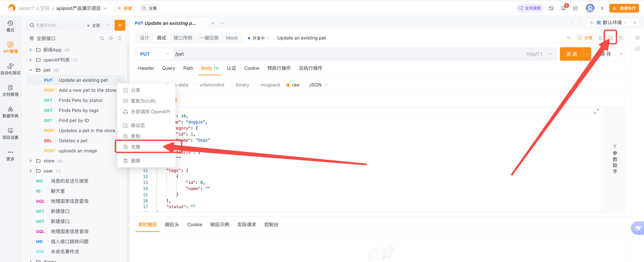Screen dimensions: 644x262
Task: Choose 复制为cURL from the context menu
Action: [147, 101]
